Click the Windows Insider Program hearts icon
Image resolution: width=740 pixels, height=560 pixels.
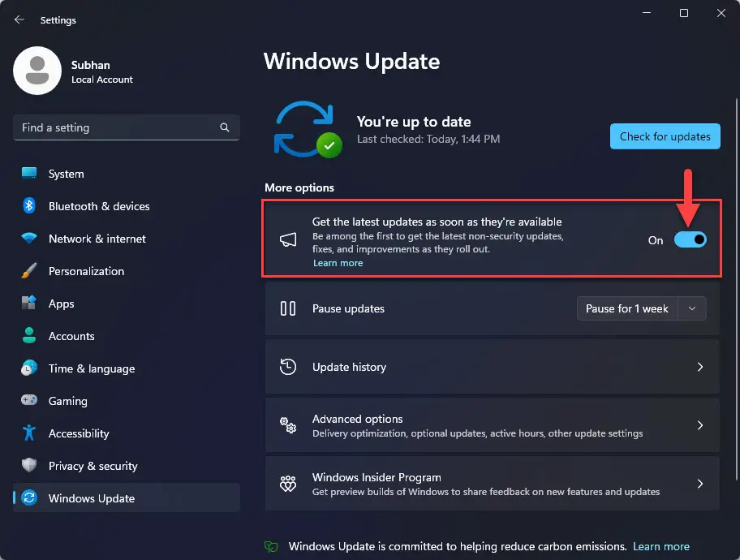(x=288, y=484)
